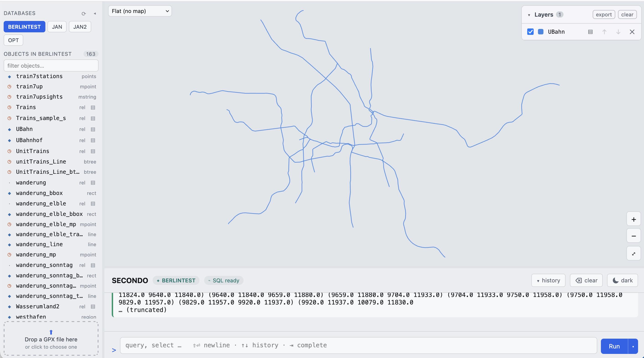Open table icon for wanderung relation
The height and width of the screenshot is (358, 644).
[x=93, y=183]
